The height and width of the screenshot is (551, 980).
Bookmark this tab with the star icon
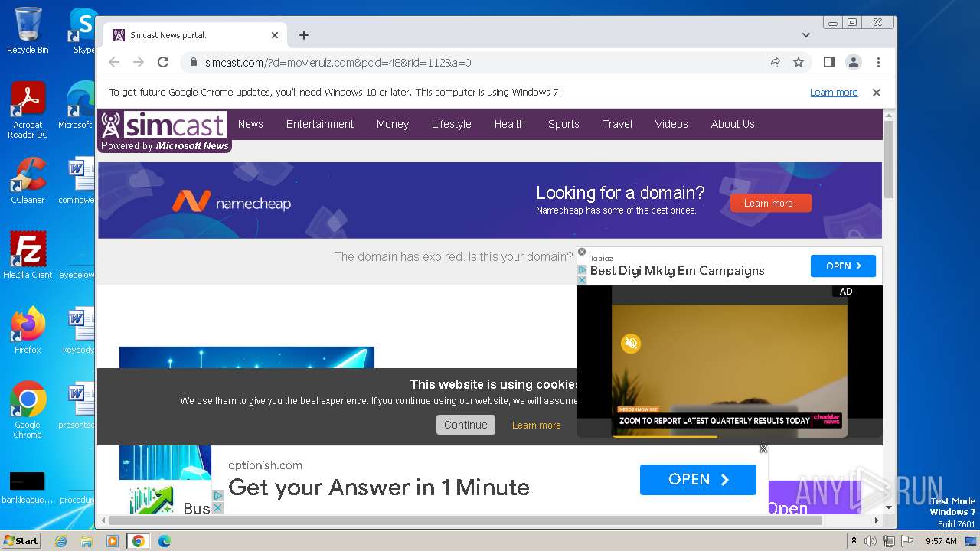[x=799, y=62]
